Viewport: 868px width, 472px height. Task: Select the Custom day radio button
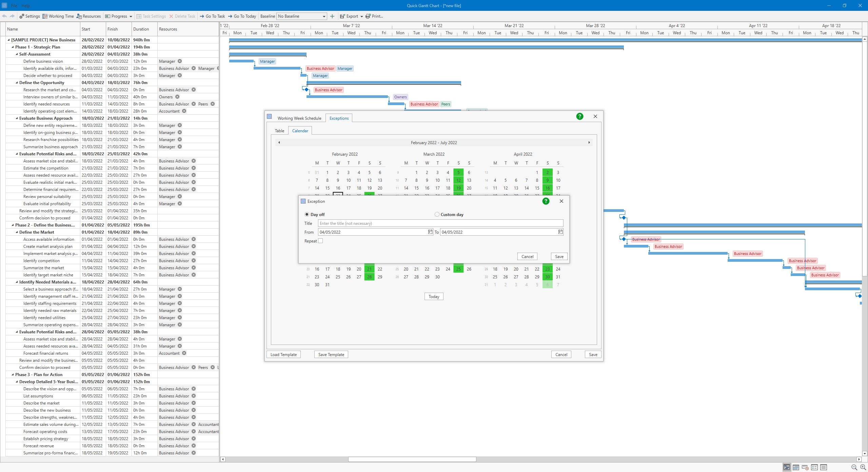point(437,214)
